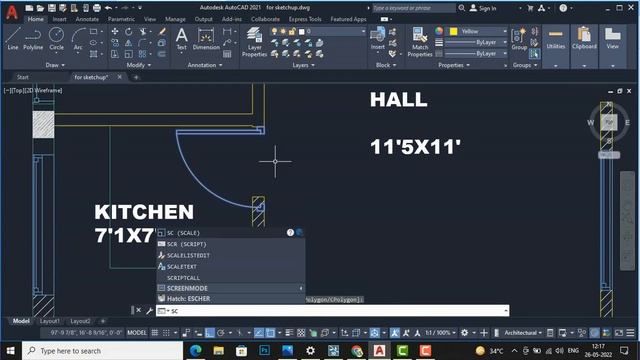Viewport: 640px width, 360px height.
Task: Switch to the Insert ribbon tab
Action: 60,19
